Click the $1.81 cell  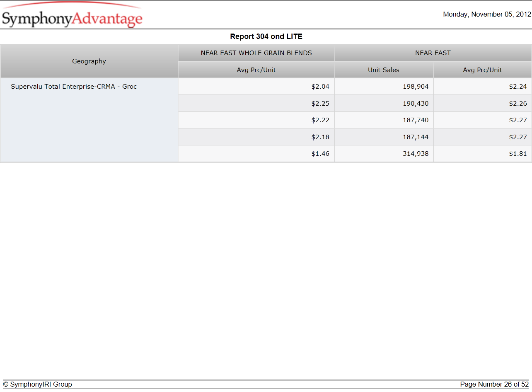pyautogui.click(x=482, y=153)
